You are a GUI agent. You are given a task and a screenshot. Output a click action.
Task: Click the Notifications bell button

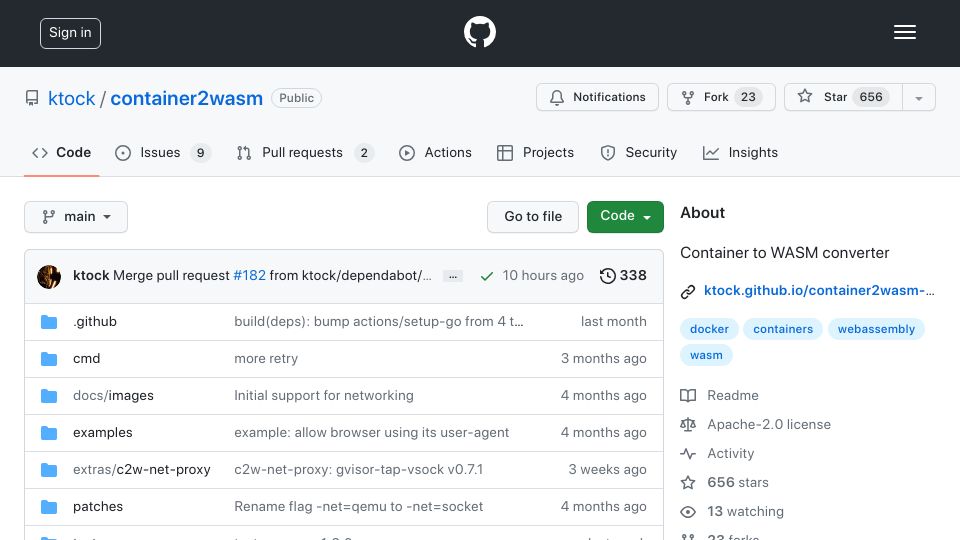point(597,97)
